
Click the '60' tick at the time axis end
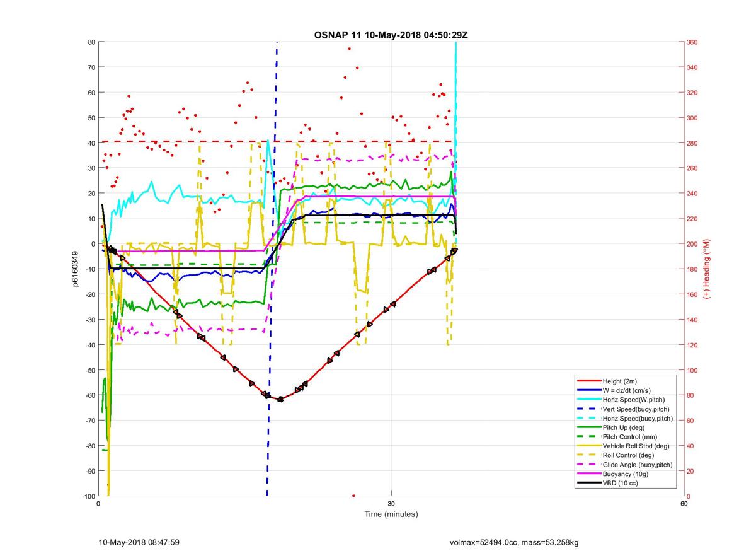pyautogui.click(x=684, y=504)
